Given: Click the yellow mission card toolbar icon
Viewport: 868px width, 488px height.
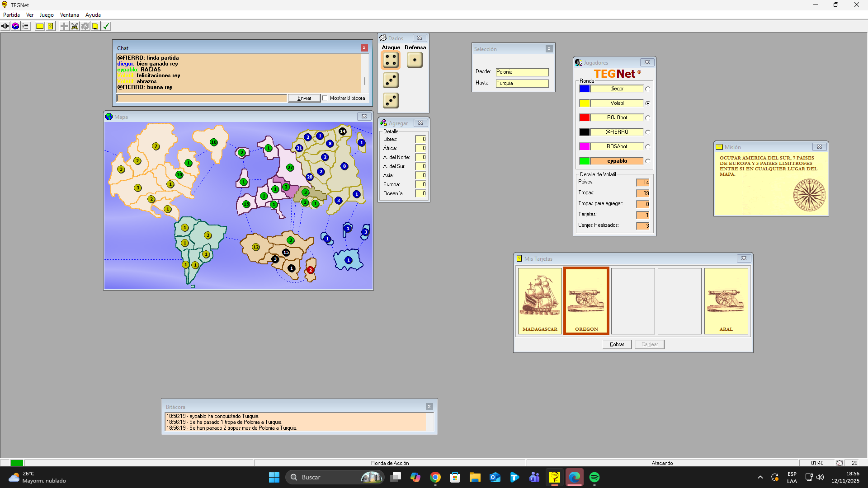Looking at the screenshot, I should [x=40, y=26].
